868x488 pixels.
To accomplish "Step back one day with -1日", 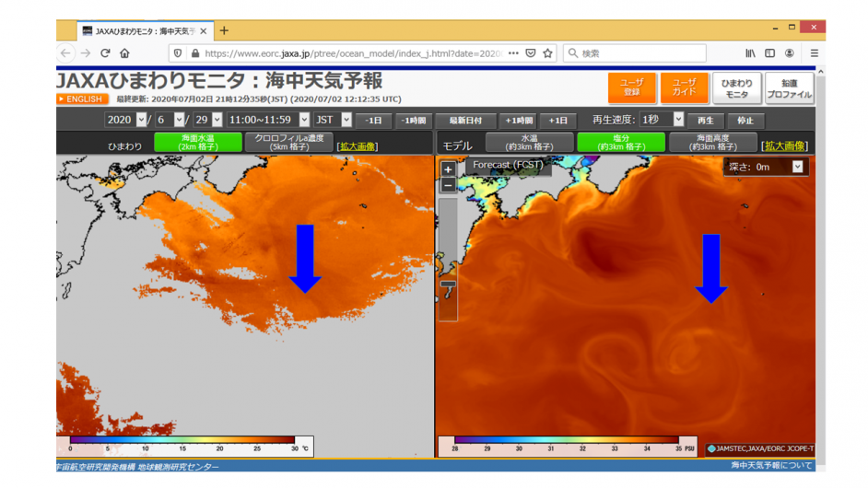I will coord(374,120).
